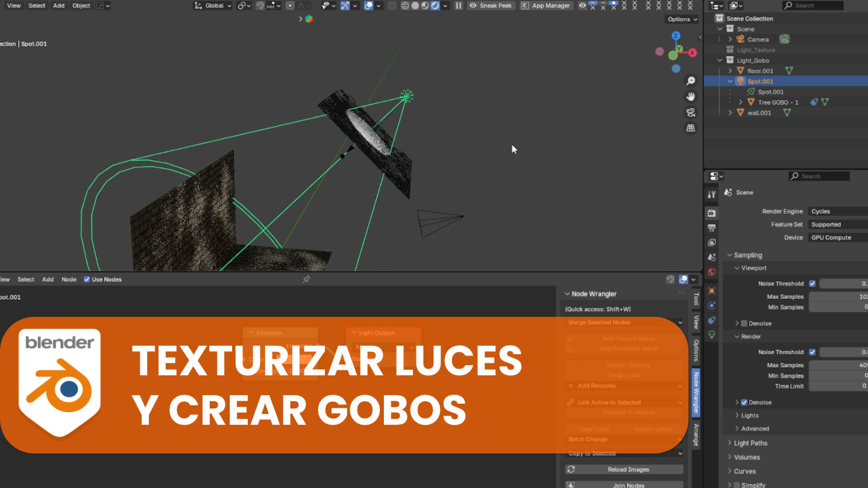Open the Object properties tab icon

[712, 290]
